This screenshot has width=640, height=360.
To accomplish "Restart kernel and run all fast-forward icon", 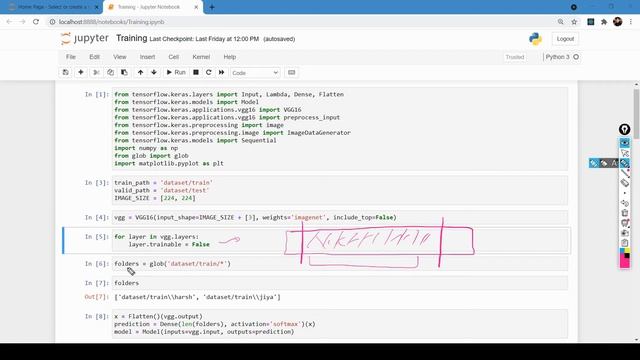I will tap(222, 72).
